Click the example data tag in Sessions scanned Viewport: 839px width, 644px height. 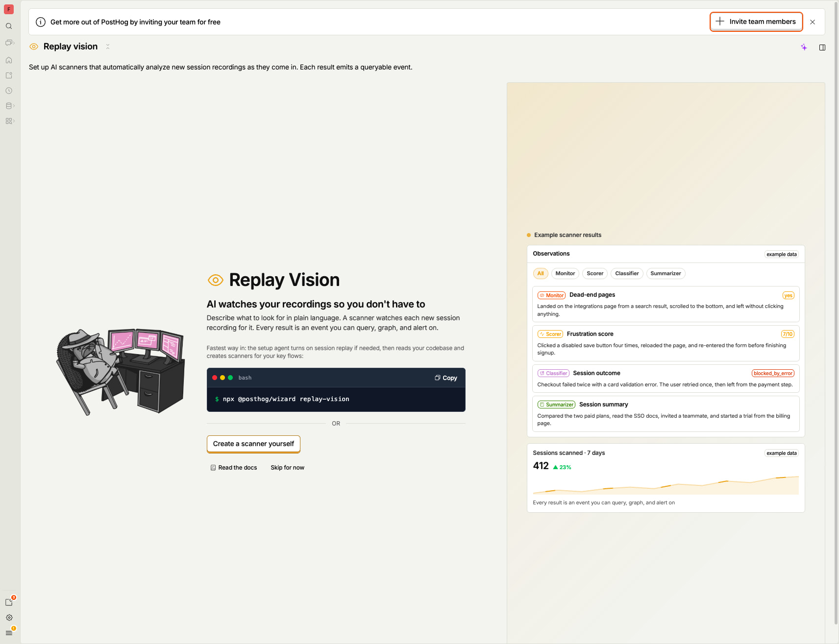[x=781, y=453]
